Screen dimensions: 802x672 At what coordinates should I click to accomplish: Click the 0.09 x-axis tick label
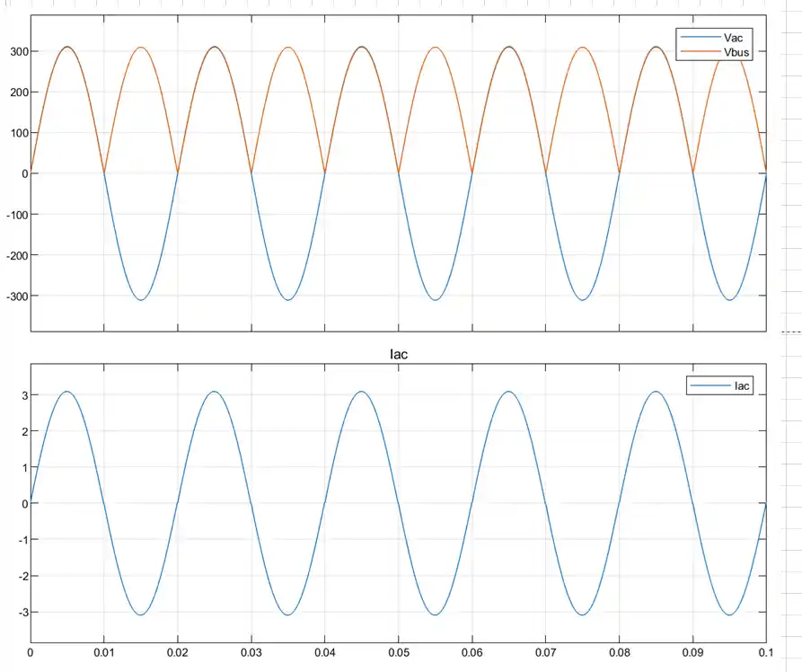(x=692, y=652)
